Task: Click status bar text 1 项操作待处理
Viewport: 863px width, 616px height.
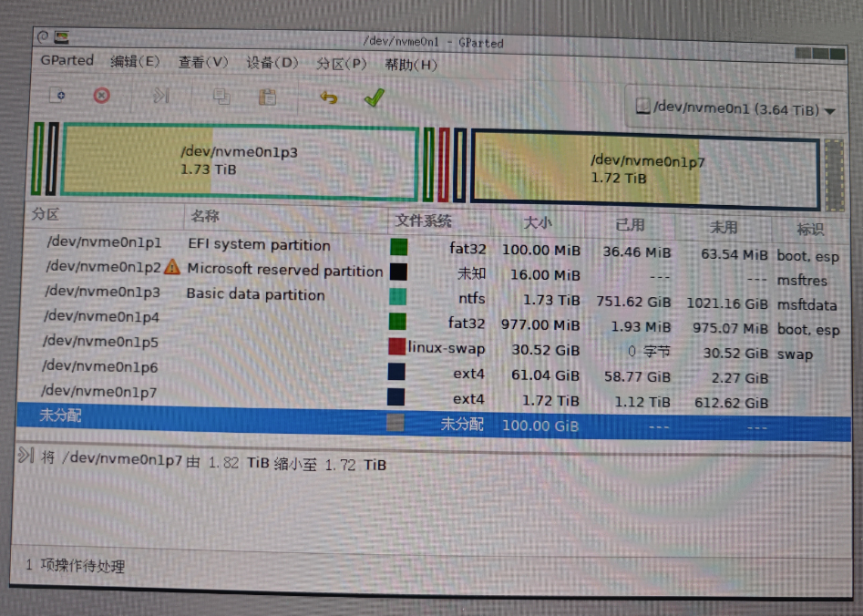Action: 75,565
